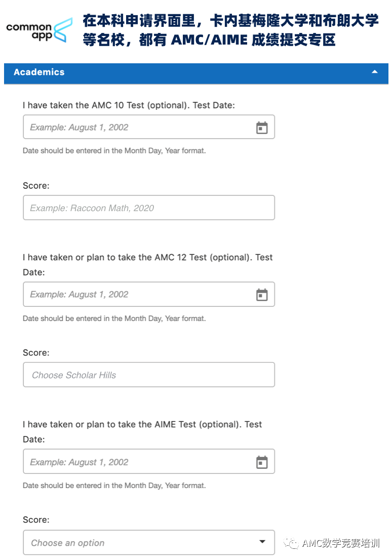This screenshot has height=560, width=392.
Task: Click the Academics section header
Action: (196, 73)
